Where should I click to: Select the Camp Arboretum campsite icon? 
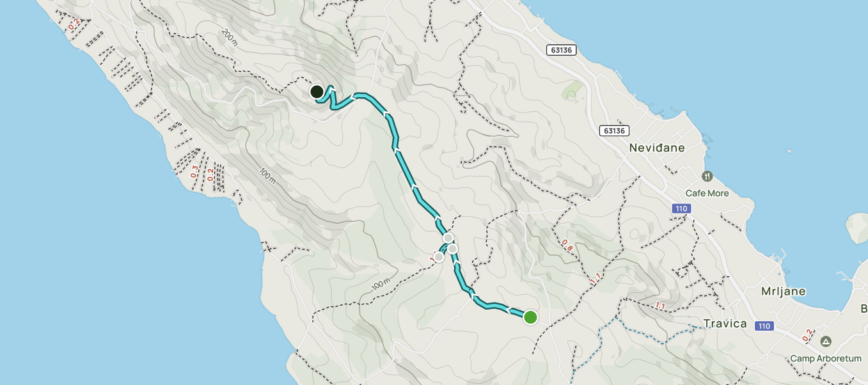826,342
